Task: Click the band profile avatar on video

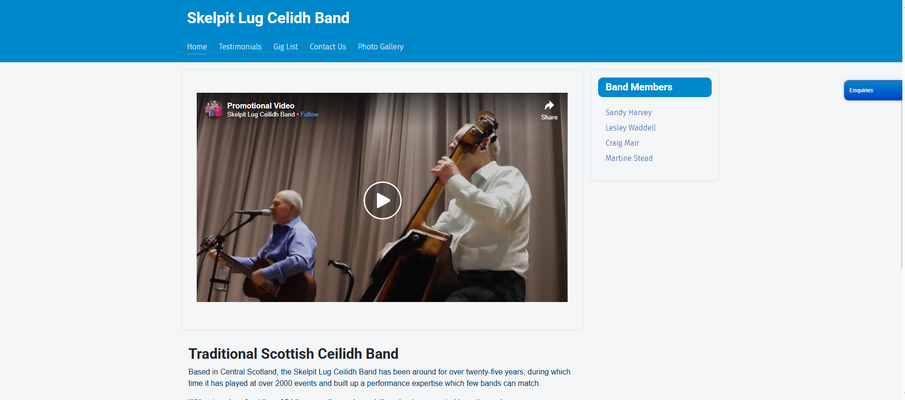Action: tap(214, 109)
